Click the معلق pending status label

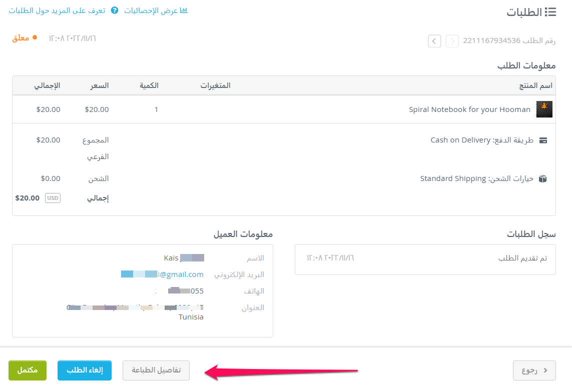click(x=21, y=38)
